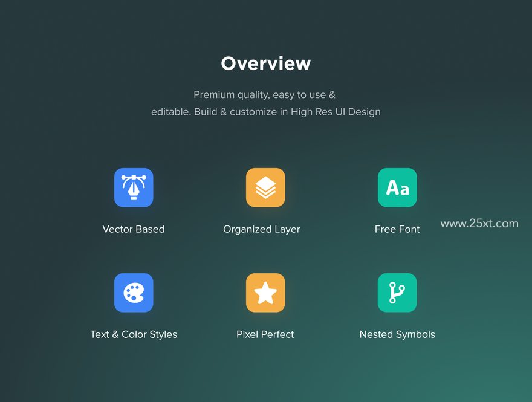Click the orange star Pixel Perfect icon

tap(265, 293)
